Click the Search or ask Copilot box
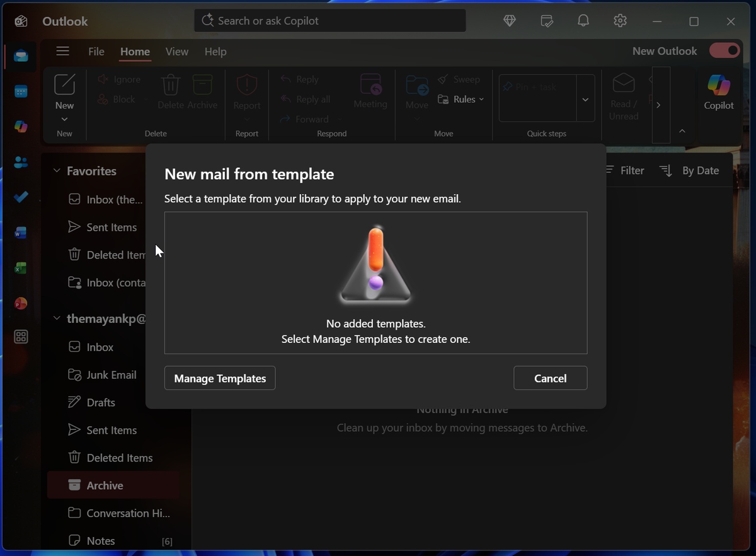756x556 pixels. click(x=330, y=21)
